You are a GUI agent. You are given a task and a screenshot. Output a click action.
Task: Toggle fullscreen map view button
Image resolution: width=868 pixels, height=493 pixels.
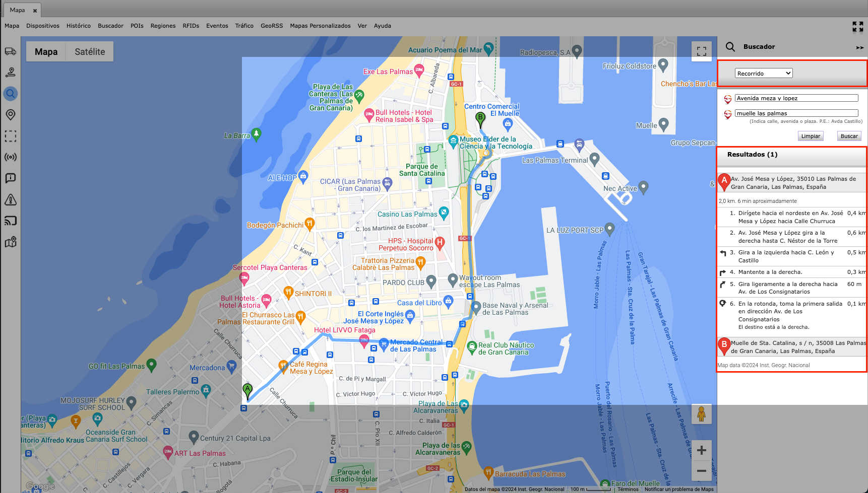tap(701, 51)
